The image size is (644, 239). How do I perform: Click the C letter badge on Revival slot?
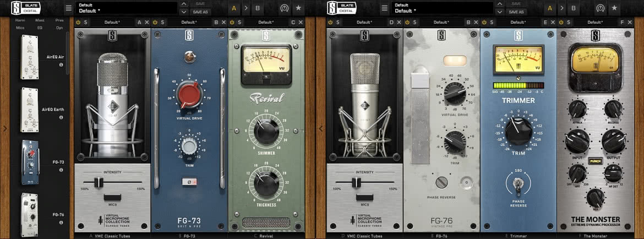[293, 23]
